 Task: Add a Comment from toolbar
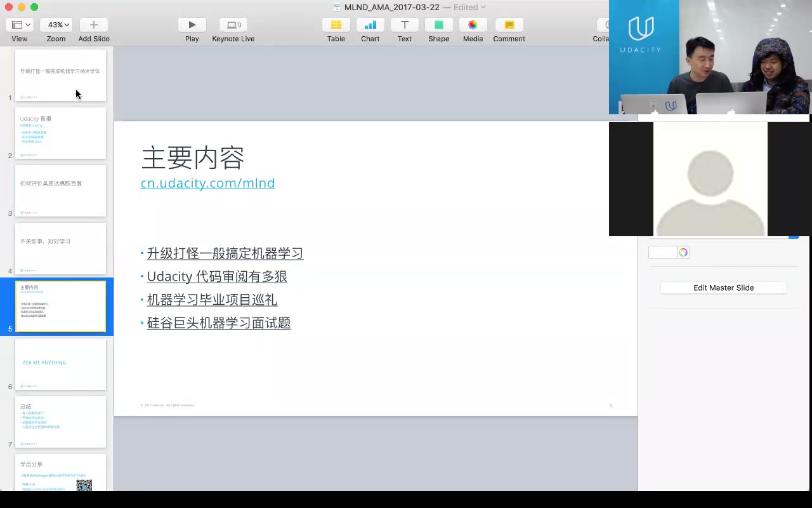[509, 25]
